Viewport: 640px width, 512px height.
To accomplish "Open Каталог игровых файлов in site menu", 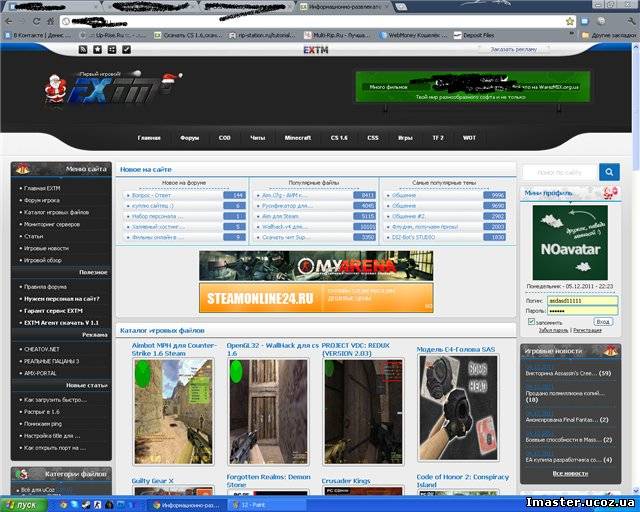I will (x=56, y=212).
